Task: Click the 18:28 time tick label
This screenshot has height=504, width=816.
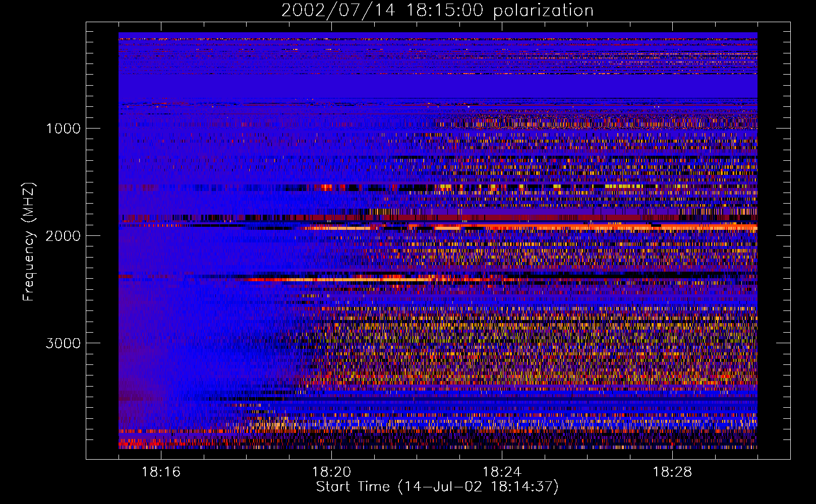Action: 672,472
